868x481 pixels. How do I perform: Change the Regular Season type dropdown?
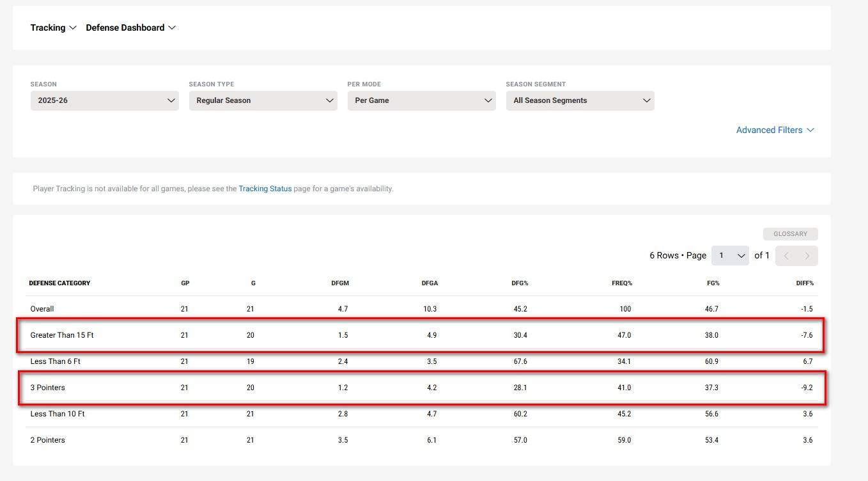pos(263,100)
